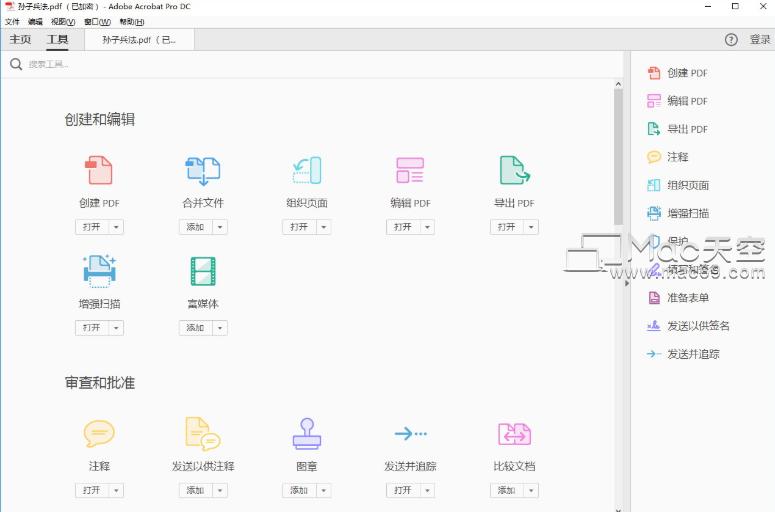Click 发送以供签名 in the right sidebar
The height and width of the screenshot is (512, 775).
click(x=688, y=326)
